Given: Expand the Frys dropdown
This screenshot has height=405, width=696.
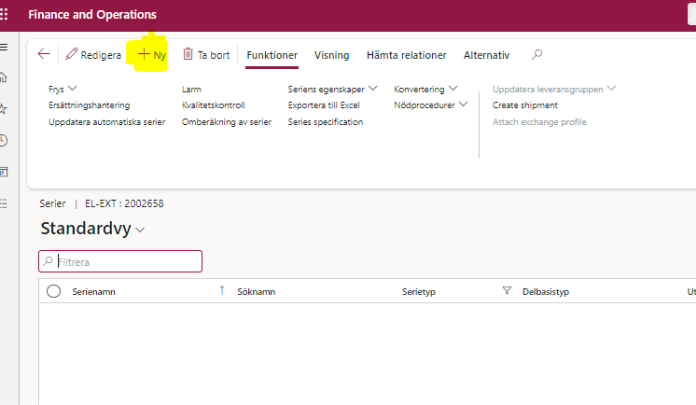Looking at the screenshot, I should (x=62, y=89).
